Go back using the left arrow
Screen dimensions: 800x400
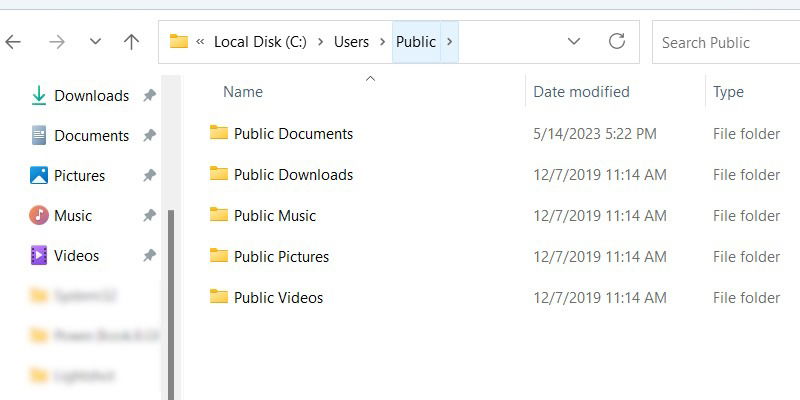coord(13,42)
